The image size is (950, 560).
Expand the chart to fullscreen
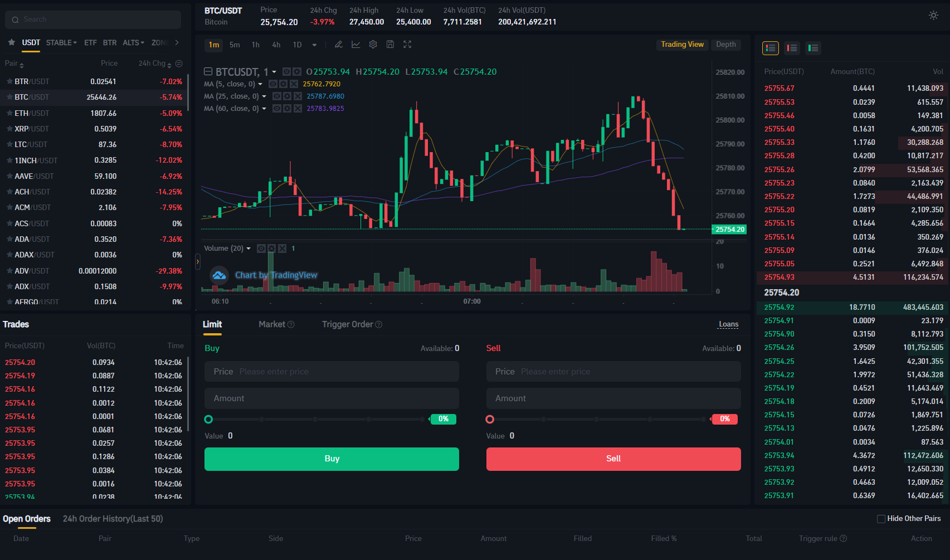click(x=407, y=44)
